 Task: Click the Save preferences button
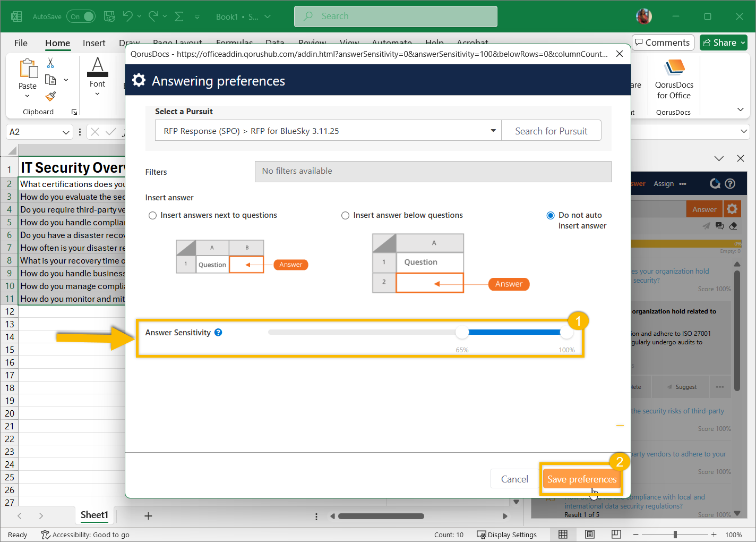tap(581, 479)
